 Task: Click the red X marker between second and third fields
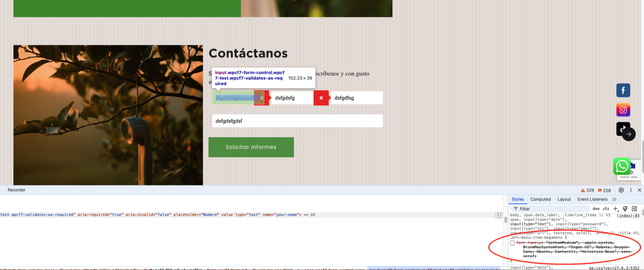pos(321,98)
